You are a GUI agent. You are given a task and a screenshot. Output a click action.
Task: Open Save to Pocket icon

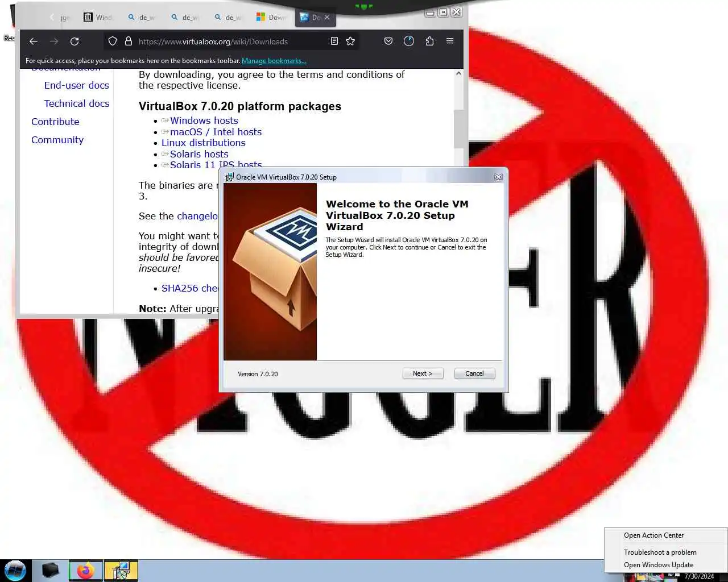point(388,41)
